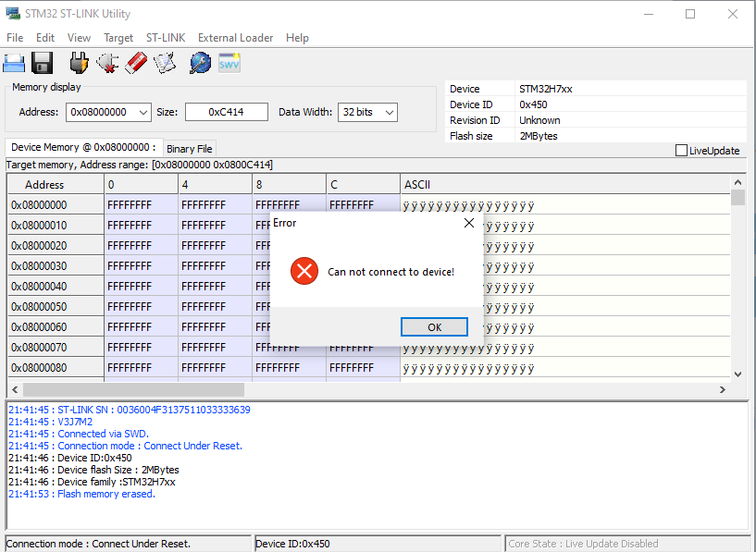Click the horizontal scrollbar thumb
This screenshot has width=756, height=552.
133,389
